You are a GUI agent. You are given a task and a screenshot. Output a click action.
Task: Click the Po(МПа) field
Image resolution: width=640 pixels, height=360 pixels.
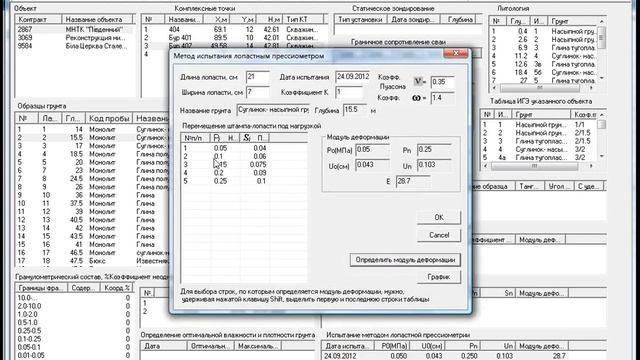coord(372,150)
